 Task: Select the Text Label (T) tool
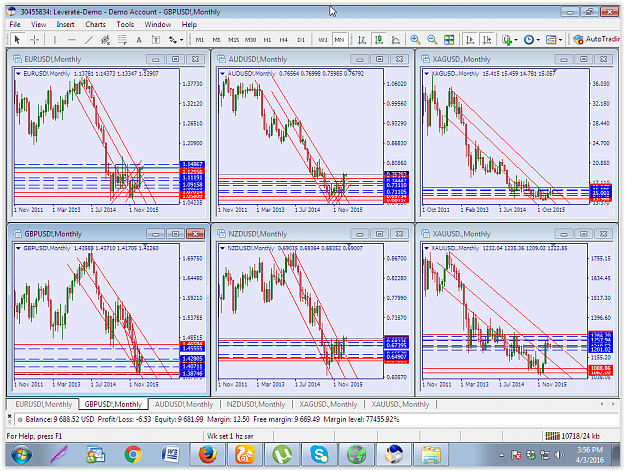[x=156, y=39]
